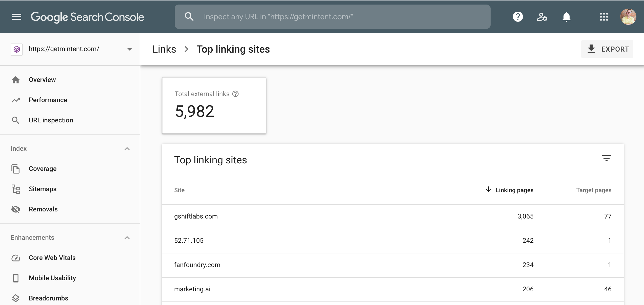Viewport: 644px width, 305px height.
Task: Collapse the Enhancements section
Action: (x=127, y=237)
